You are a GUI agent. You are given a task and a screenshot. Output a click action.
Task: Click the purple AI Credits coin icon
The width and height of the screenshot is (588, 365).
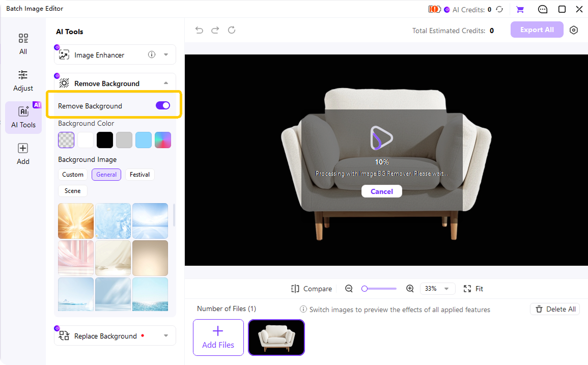pos(446,10)
